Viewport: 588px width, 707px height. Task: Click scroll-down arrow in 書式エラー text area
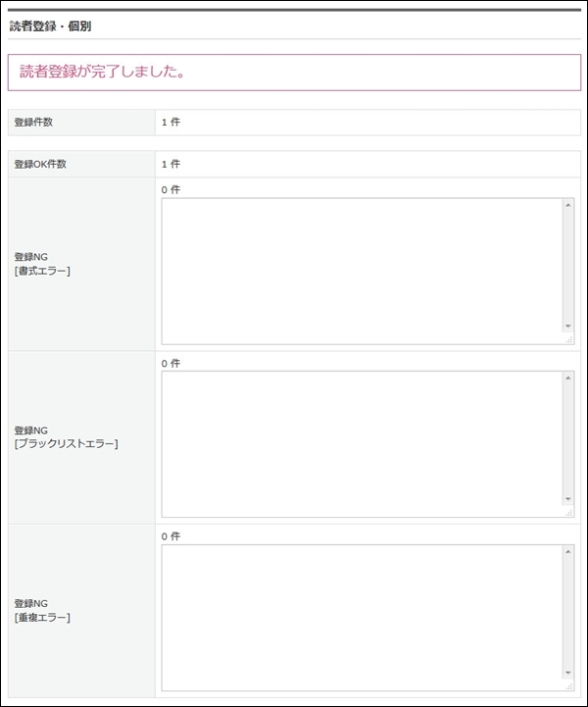point(568,326)
